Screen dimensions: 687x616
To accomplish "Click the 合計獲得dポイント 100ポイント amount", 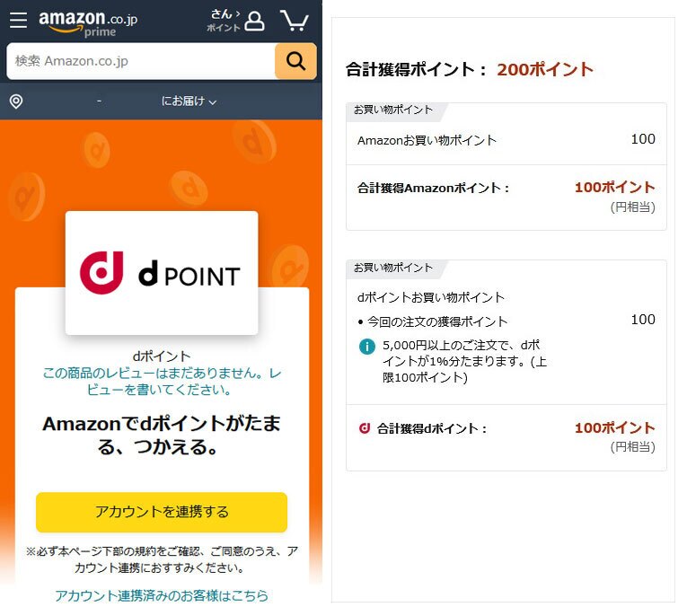I will [x=614, y=428].
